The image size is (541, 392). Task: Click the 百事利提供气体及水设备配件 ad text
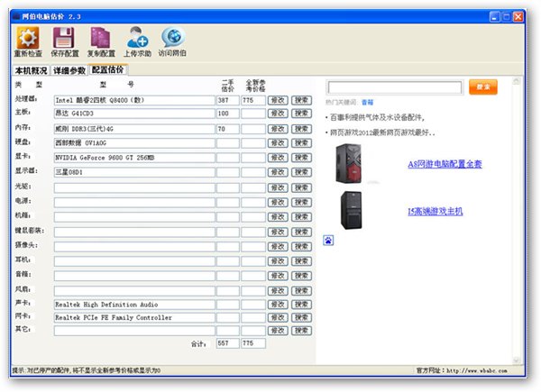(x=377, y=117)
